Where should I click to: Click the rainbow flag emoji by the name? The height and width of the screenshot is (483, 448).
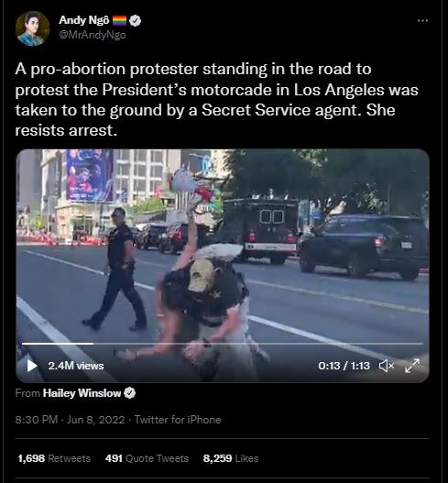119,21
